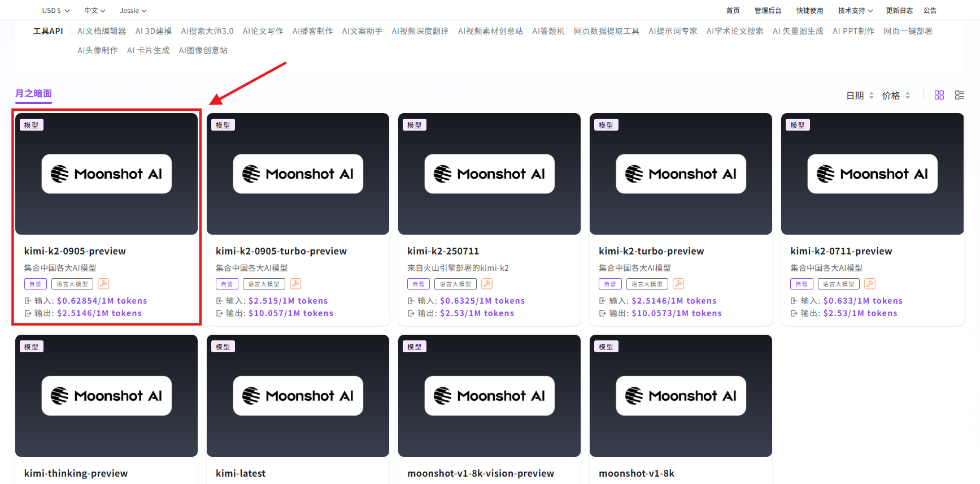The height and width of the screenshot is (484, 980).
Task: Click 语言大模型 tag on kimi-k2-turbo-preview card
Action: click(647, 284)
